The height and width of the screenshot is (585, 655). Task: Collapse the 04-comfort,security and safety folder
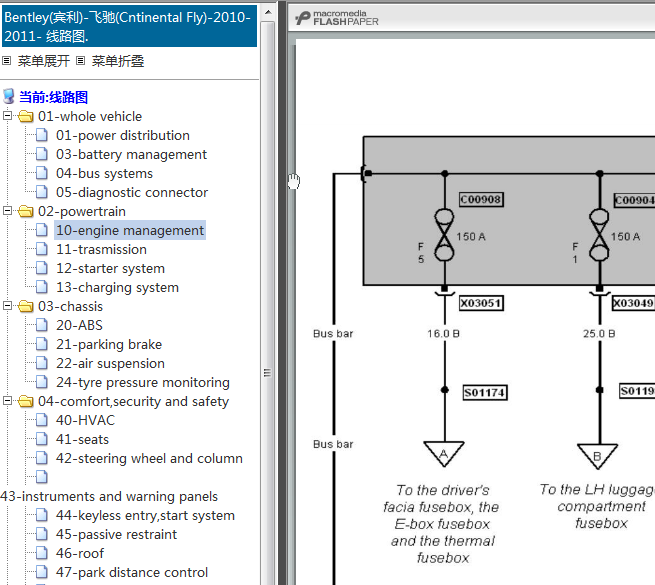click(x=8, y=401)
